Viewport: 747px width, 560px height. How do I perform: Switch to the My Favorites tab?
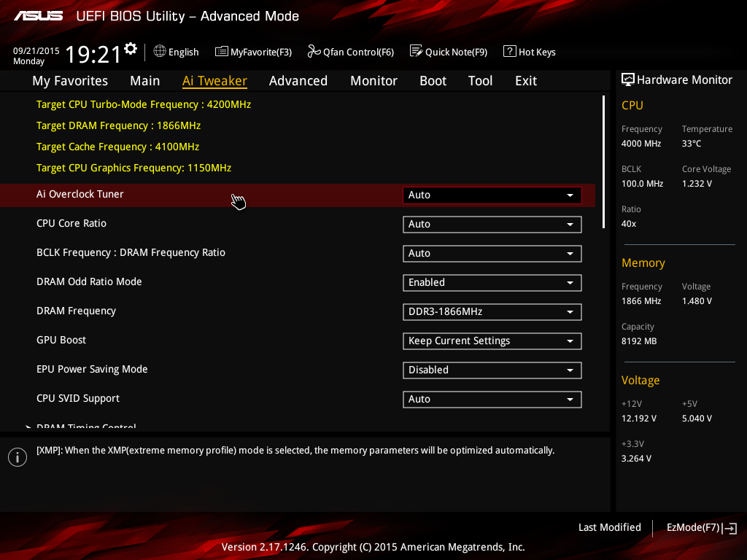(70, 81)
